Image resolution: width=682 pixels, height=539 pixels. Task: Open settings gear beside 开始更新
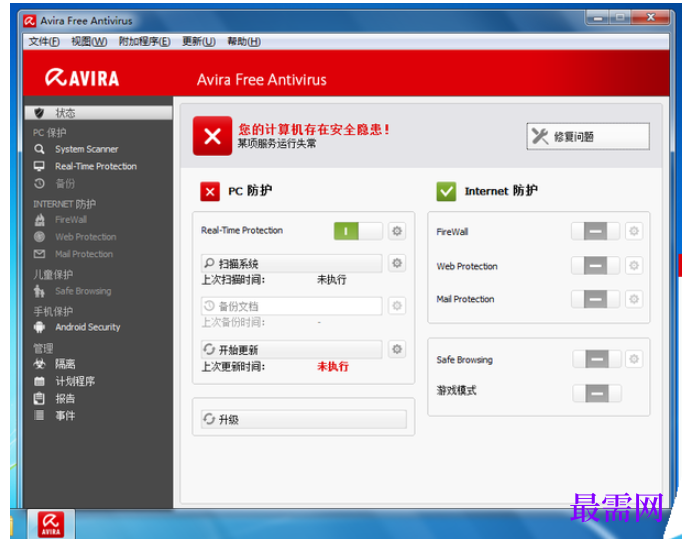click(397, 349)
